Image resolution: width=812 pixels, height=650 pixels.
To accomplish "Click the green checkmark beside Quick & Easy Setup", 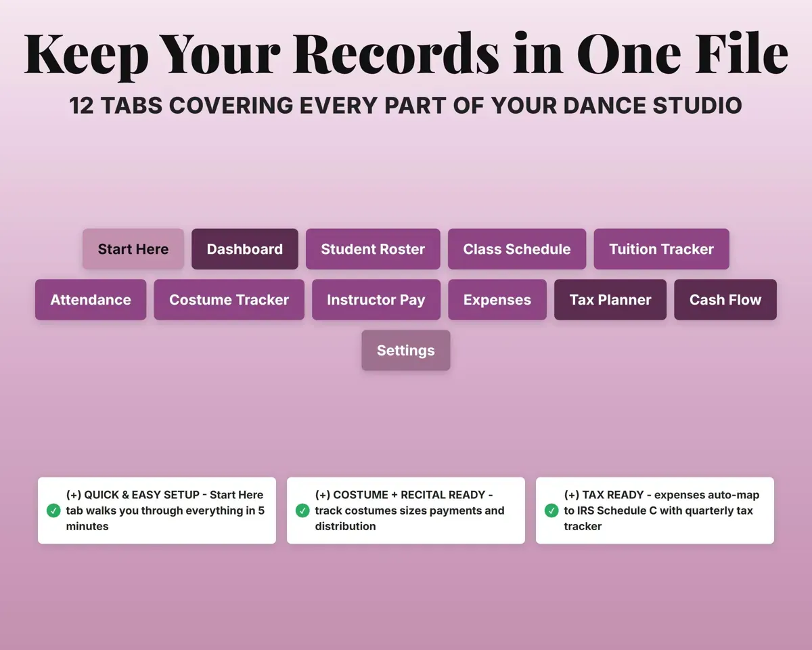I will (53, 511).
